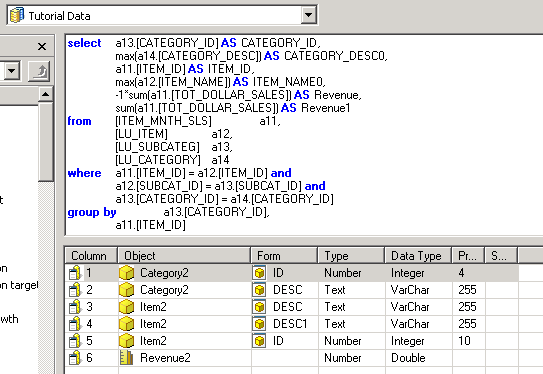Click the ID form icon in row 1
The height and width of the screenshot is (374, 543).
(259, 273)
